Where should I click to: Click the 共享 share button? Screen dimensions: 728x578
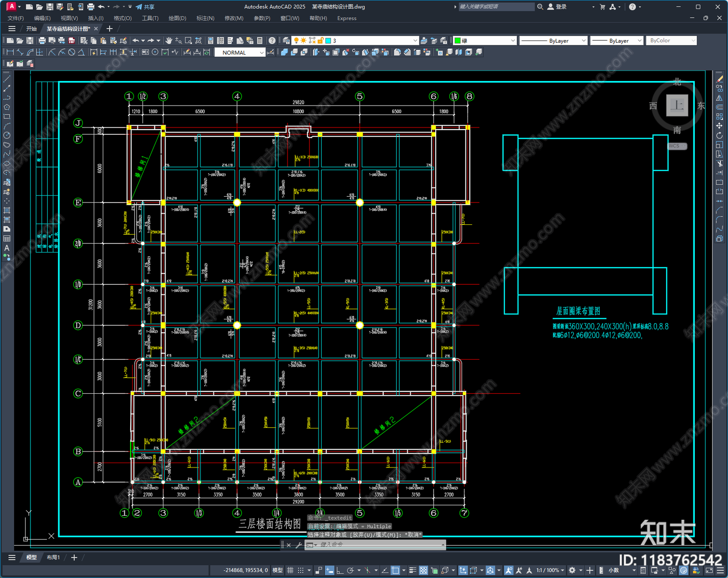pyautogui.click(x=145, y=7)
